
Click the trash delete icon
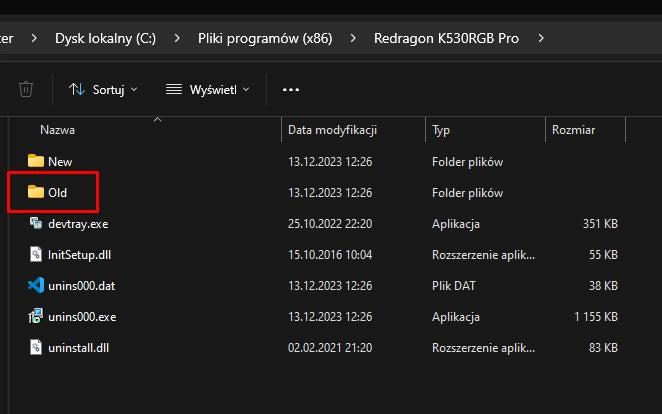point(26,89)
